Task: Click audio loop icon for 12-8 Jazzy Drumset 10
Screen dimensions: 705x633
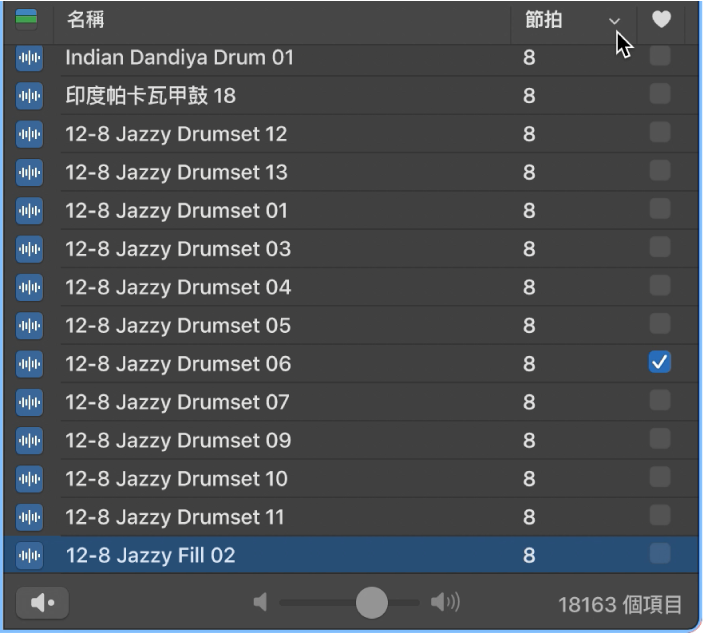Action: 29,479
